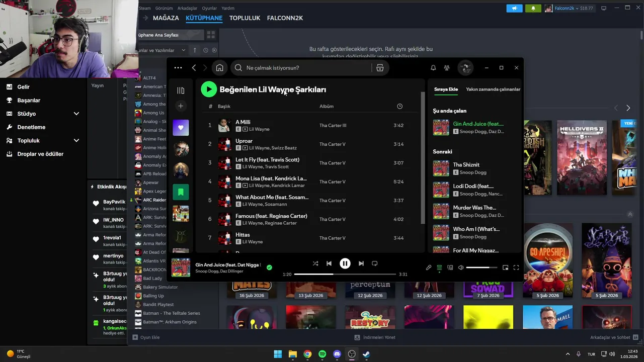Toggle repeat mode in the player
Viewport: 644px width, 362px height.
pyautogui.click(x=374, y=263)
